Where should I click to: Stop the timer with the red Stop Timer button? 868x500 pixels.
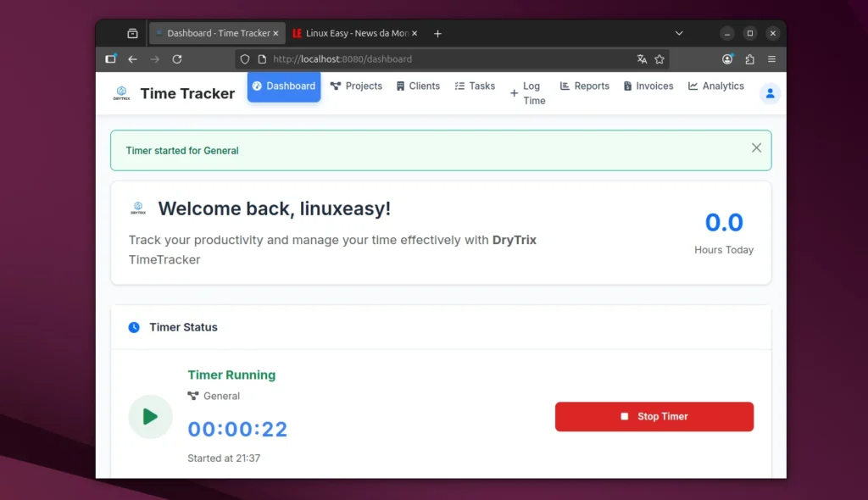point(654,416)
